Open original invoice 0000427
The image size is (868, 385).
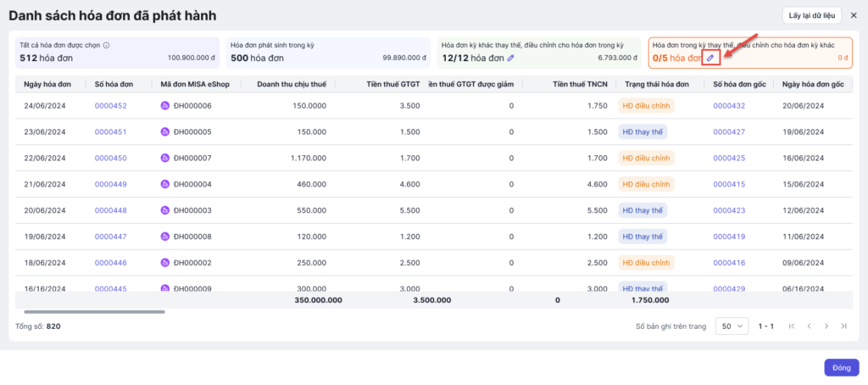[x=729, y=132]
